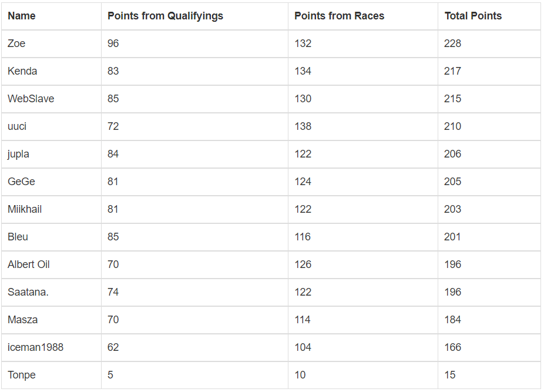This screenshot has height=392, width=544.
Task: Click the Saatana. name cell
Action: (28, 292)
